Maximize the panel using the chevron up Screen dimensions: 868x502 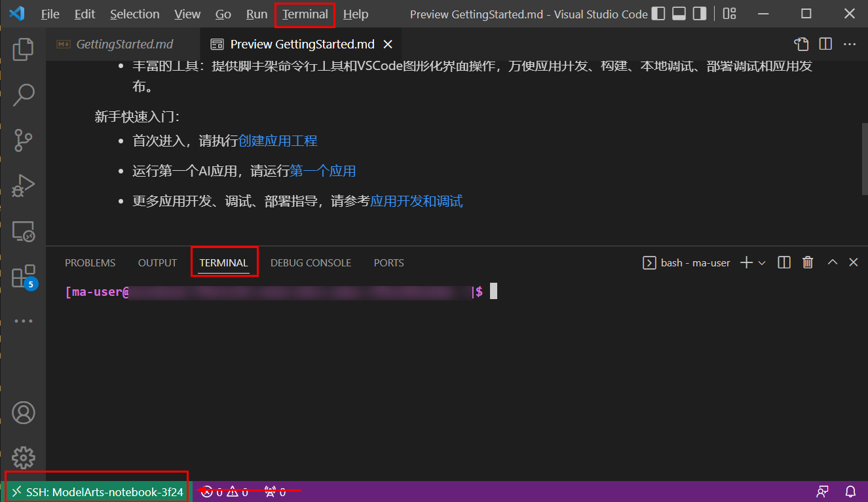pos(833,262)
